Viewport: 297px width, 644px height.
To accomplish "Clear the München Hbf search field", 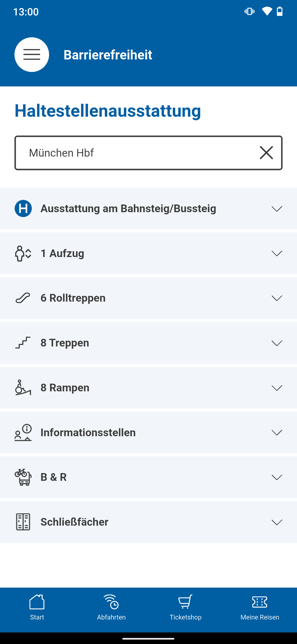I will click(266, 153).
